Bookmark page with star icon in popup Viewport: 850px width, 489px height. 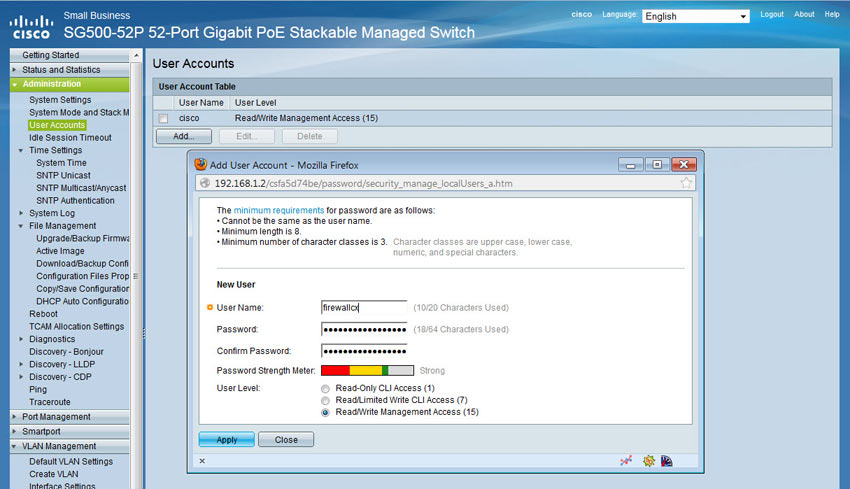click(x=686, y=183)
